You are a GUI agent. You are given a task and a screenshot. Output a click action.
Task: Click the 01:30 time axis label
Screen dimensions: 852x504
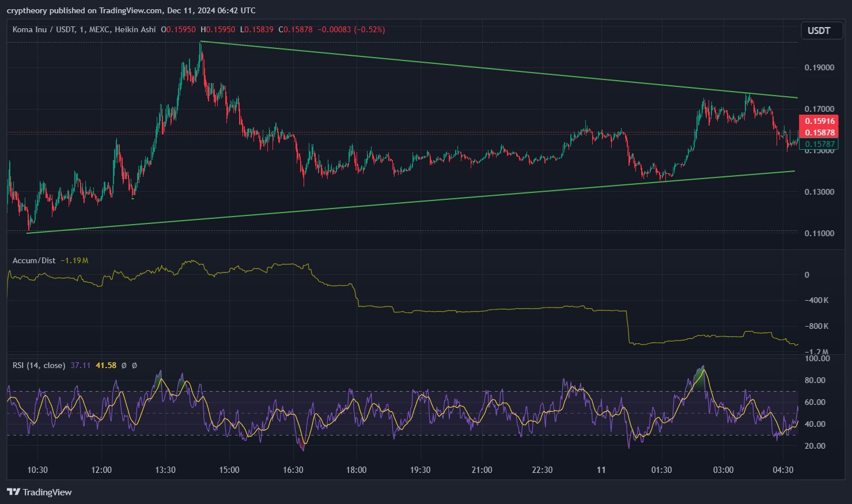pos(661,470)
